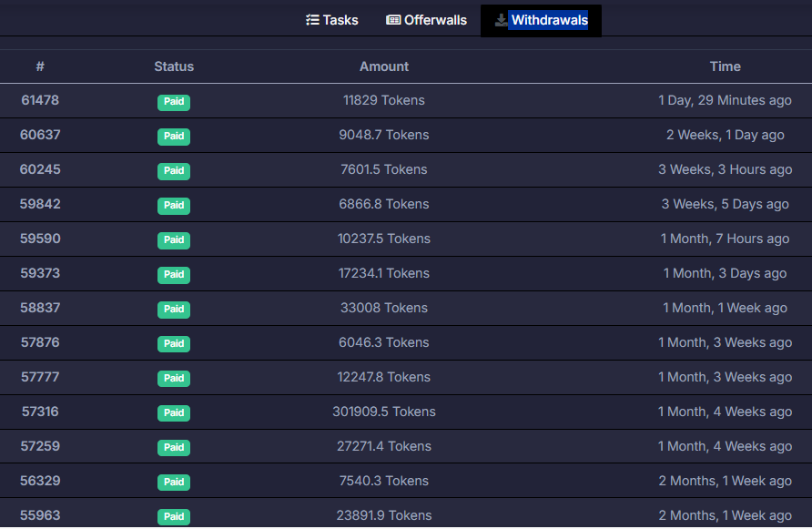Select withdrawal ID 60245
Screen dimensions: 812x529
pyautogui.click(x=40, y=169)
